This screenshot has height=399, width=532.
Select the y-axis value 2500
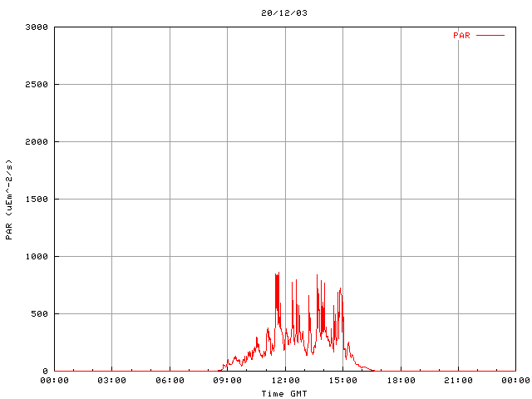[37, 85]
